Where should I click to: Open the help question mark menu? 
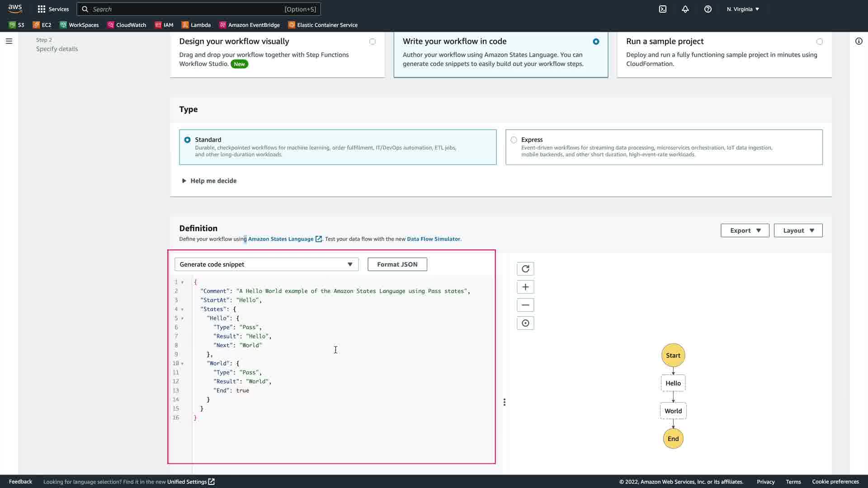pos(708,9)
